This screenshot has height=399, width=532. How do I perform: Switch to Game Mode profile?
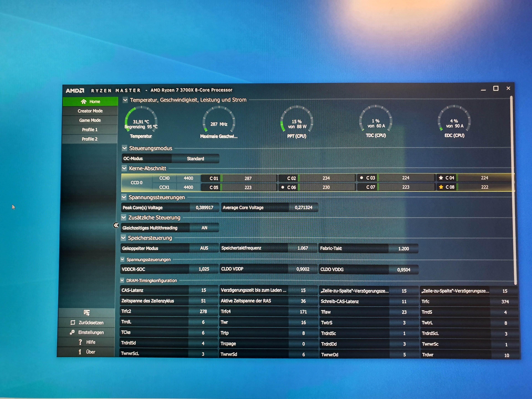(x=90, y=120)
